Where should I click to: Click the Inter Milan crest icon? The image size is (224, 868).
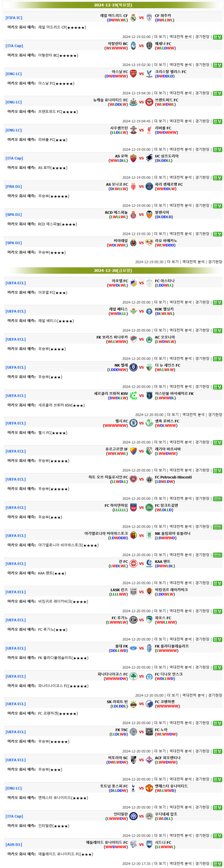(x=133, y=816)
